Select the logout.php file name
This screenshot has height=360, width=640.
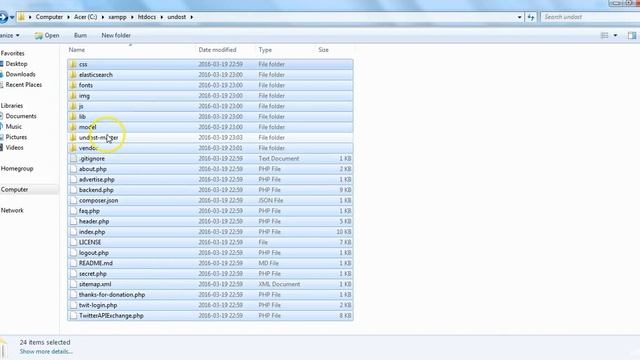(94, 253)
